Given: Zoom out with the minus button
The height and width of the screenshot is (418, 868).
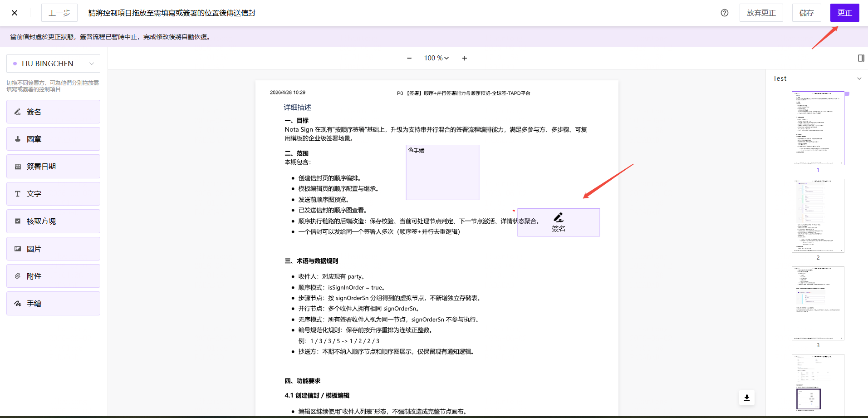Looking at the screenshot, I should [409, 58].
